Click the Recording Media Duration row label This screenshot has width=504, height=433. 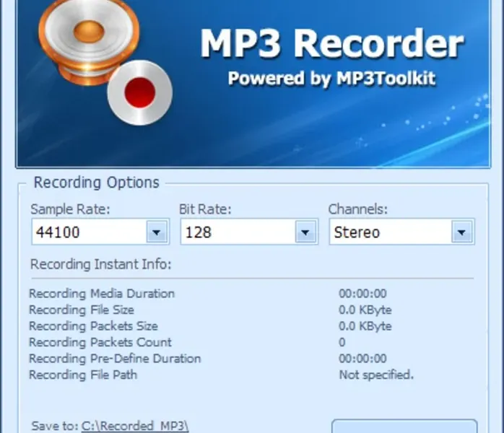[102, 294]
